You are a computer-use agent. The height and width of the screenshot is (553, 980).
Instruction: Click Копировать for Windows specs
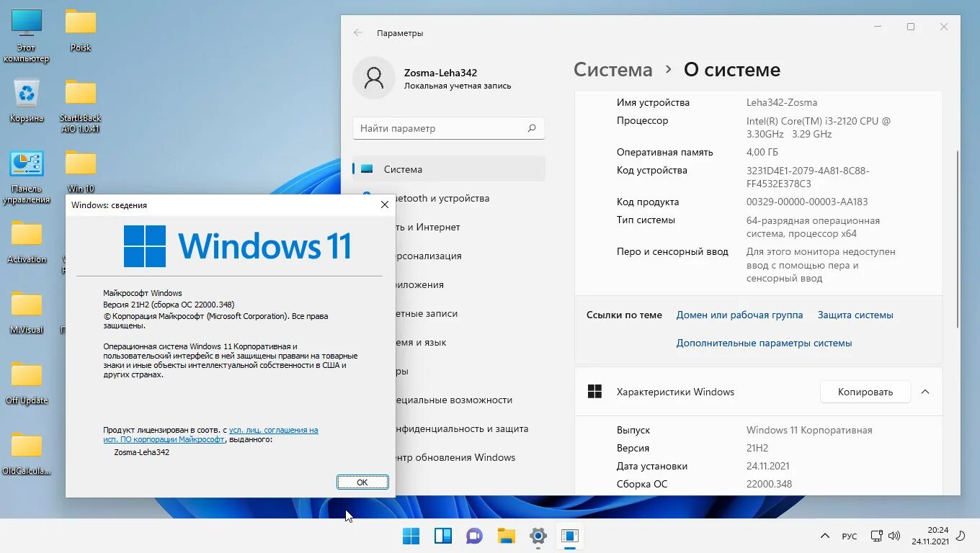click(865, 392)
